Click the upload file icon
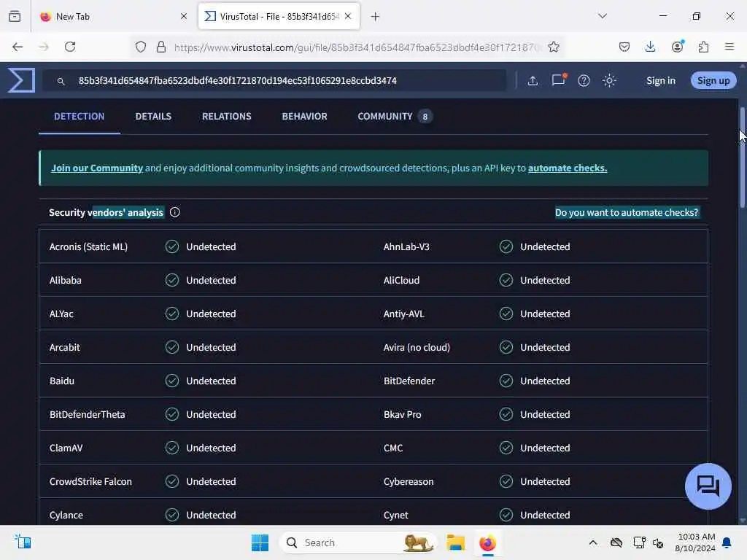Viewport: 747px width, 560px height. pos(533,80)
